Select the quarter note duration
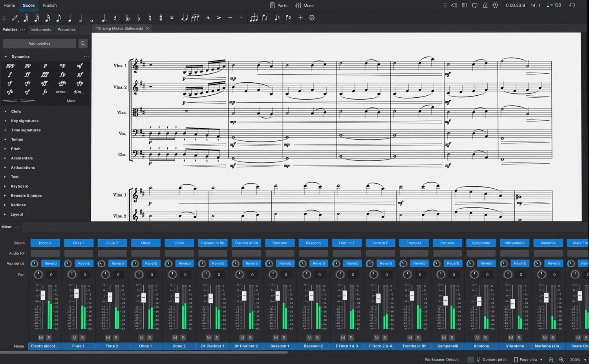This screenshot has width=589, height=364. pyautogui.click(x=70, y=18)
